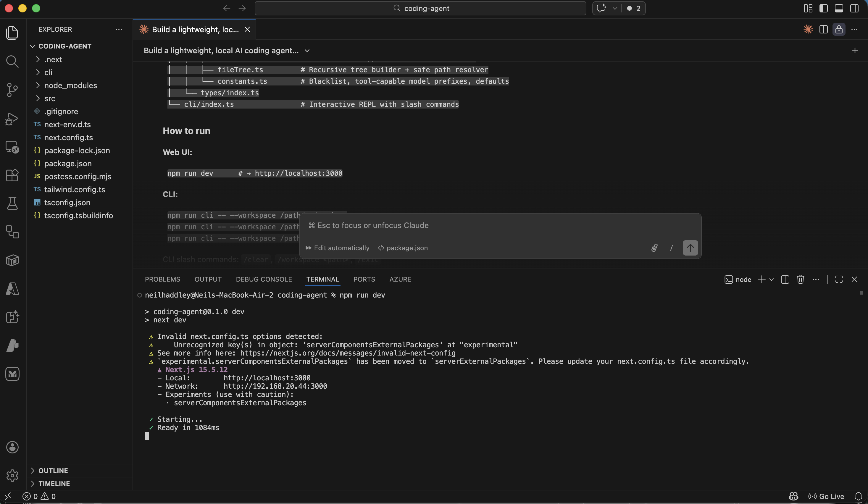Screen dimensions: 868x504
Task: Switch to the PORTS tab
Action: point(364,279)
